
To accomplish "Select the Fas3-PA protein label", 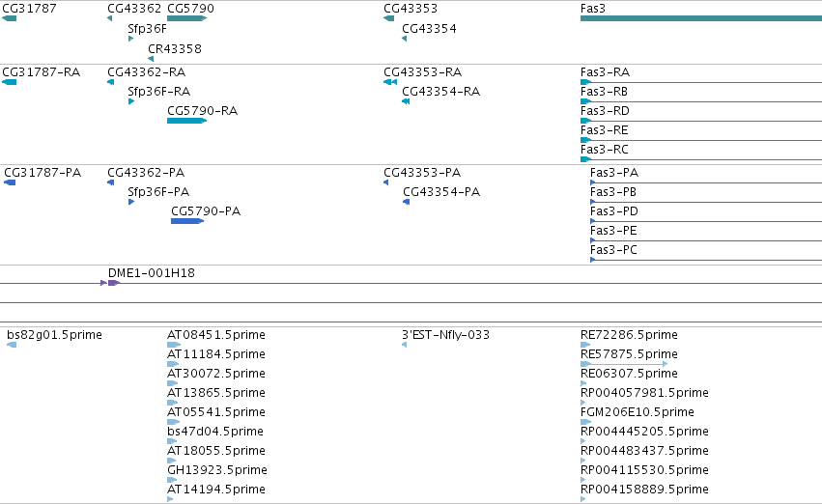I will pos(614,173).
